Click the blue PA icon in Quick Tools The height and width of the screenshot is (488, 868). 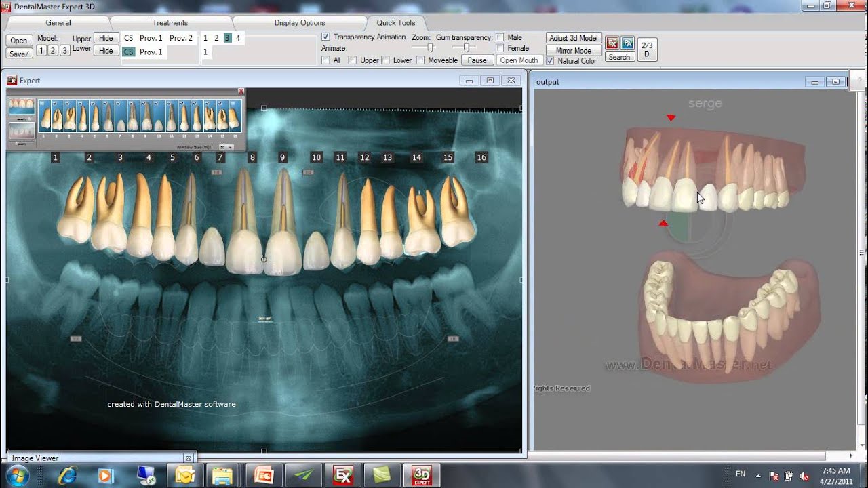[627, 43]
